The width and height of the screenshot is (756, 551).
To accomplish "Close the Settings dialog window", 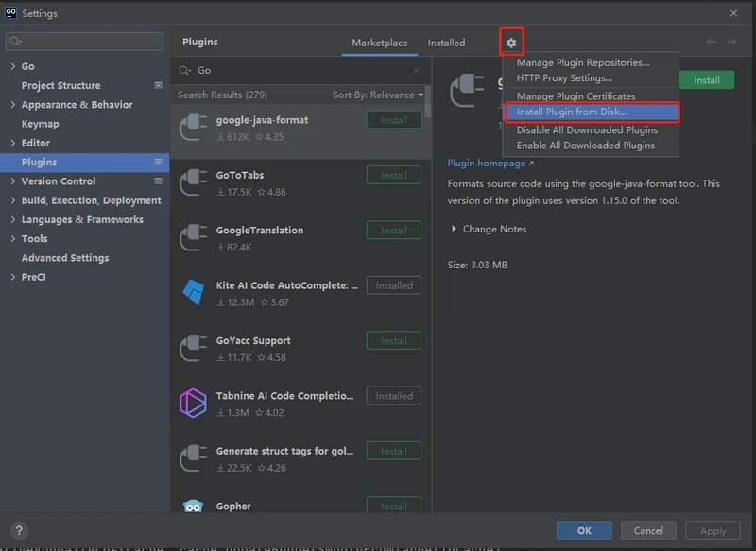I will [733, 13].
